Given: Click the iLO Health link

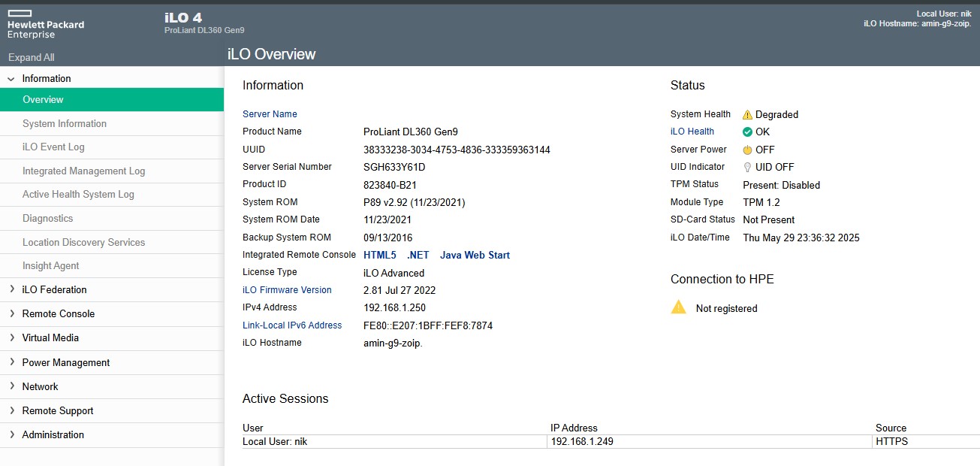Looking at the screenshot, I should (x=692, y=132).
